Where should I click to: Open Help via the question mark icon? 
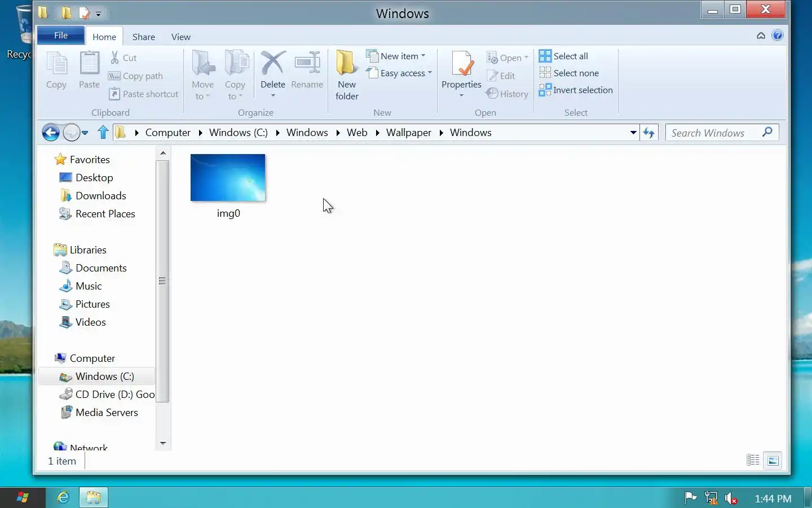click(778, 35)
